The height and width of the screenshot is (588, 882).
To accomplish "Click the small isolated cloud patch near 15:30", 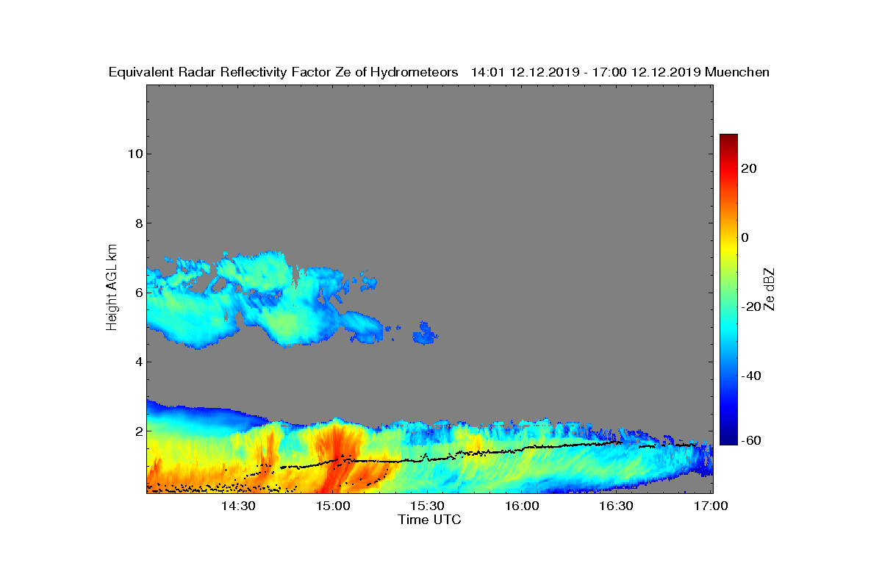I will [x=424, y=334].
